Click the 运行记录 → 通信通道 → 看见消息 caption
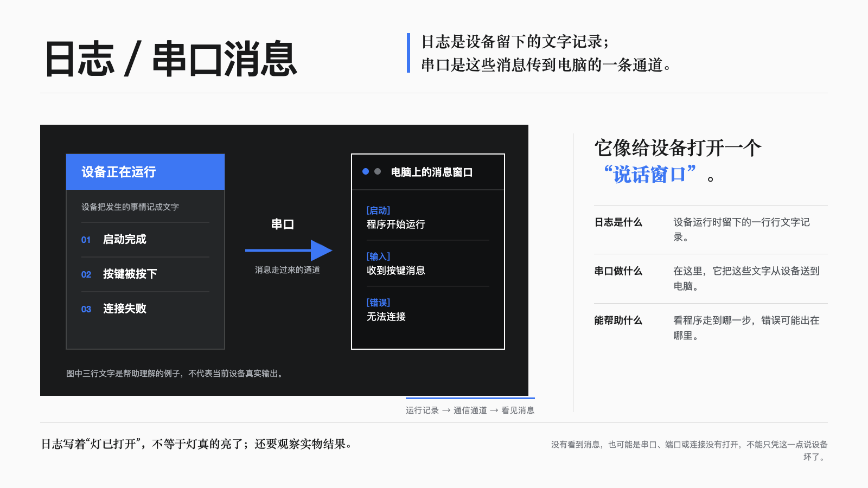Image resolution: width=868 pixels, height=488 pixels. 470,410
